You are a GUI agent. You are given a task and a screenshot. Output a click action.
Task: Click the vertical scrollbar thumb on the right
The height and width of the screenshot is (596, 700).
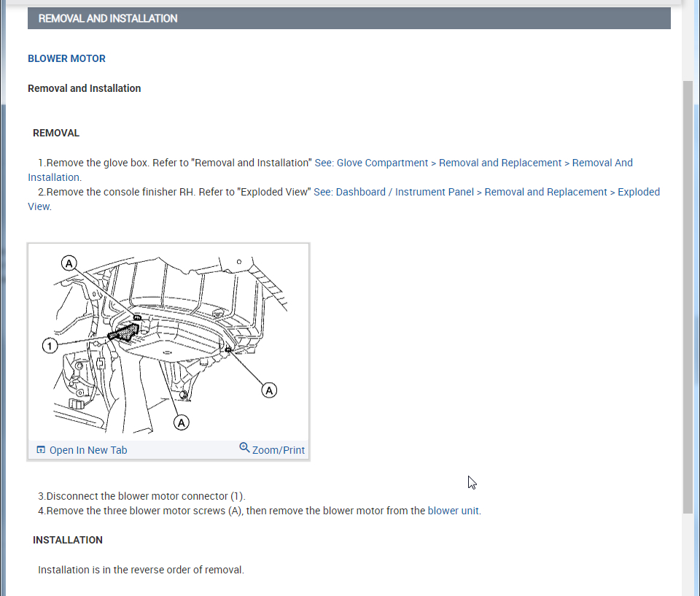click(688, 297)
